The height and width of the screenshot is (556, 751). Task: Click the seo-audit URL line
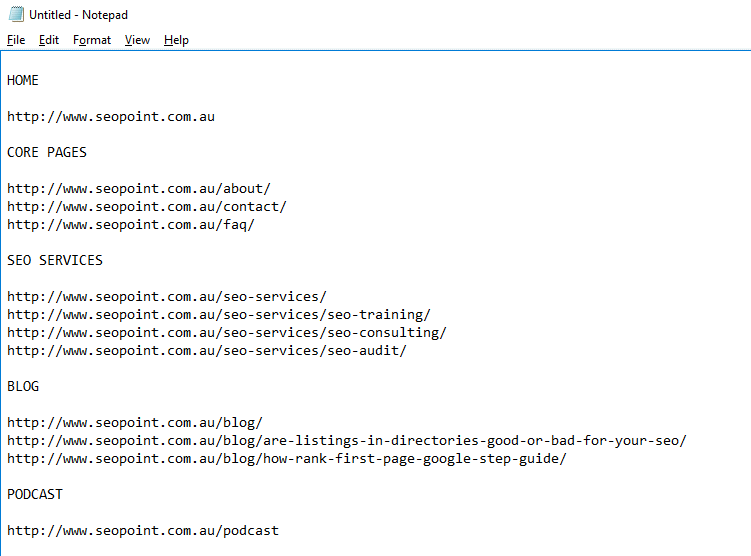(207, 351)
